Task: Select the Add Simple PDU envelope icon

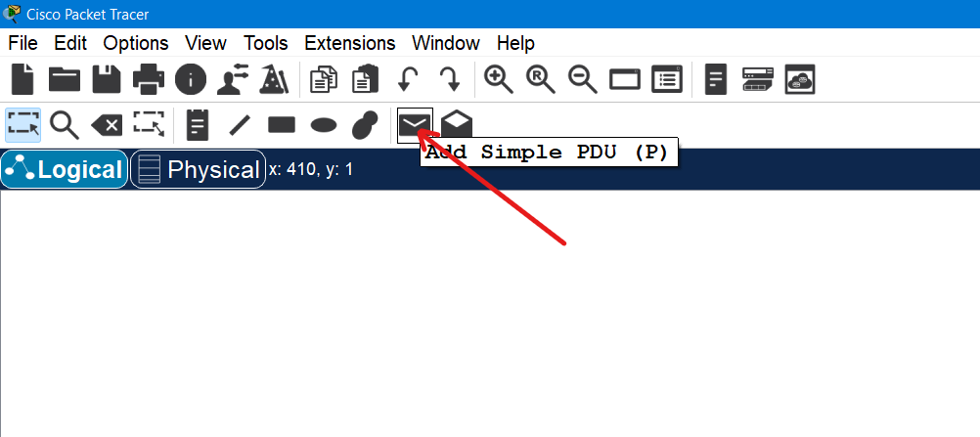Action: point(415,125)
